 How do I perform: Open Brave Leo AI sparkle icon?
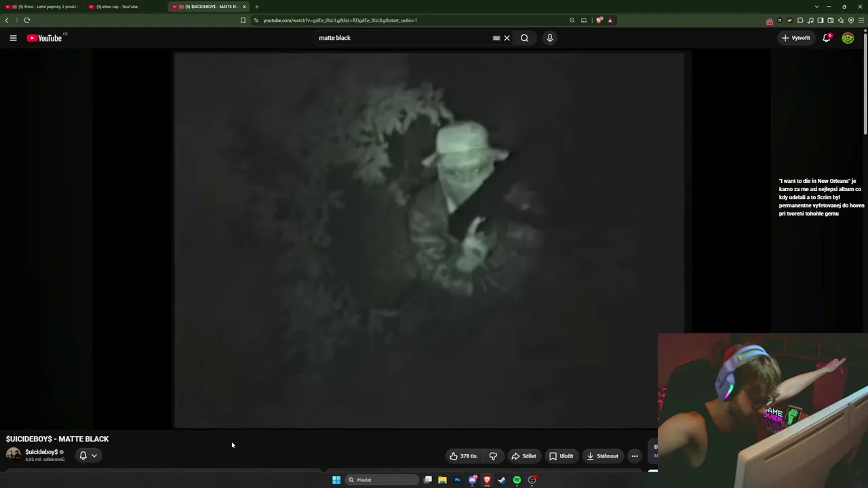tap(841, 20)
